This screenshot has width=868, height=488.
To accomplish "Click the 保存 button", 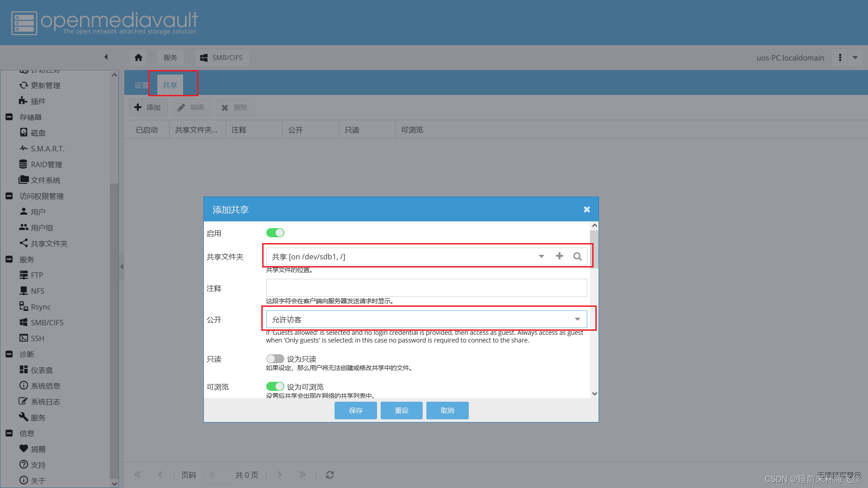I will 355,410.
